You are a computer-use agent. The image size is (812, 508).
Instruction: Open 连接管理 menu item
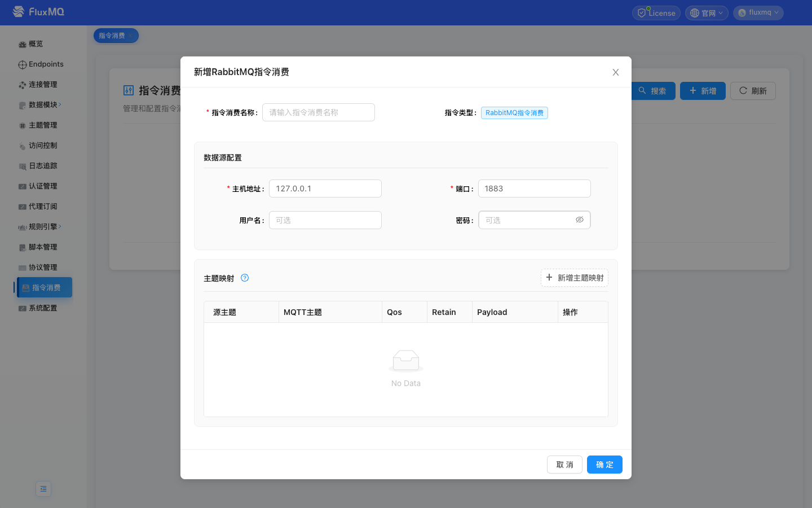[x=43, y=85]
